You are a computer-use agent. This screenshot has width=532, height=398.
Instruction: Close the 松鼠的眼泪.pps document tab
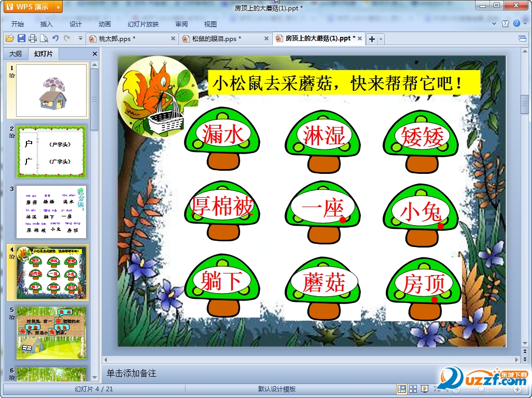(x=267, y=39)
